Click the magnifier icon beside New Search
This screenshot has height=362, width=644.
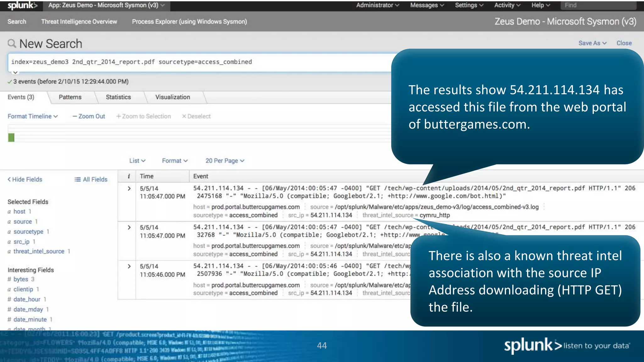click(x=12, y=43)
